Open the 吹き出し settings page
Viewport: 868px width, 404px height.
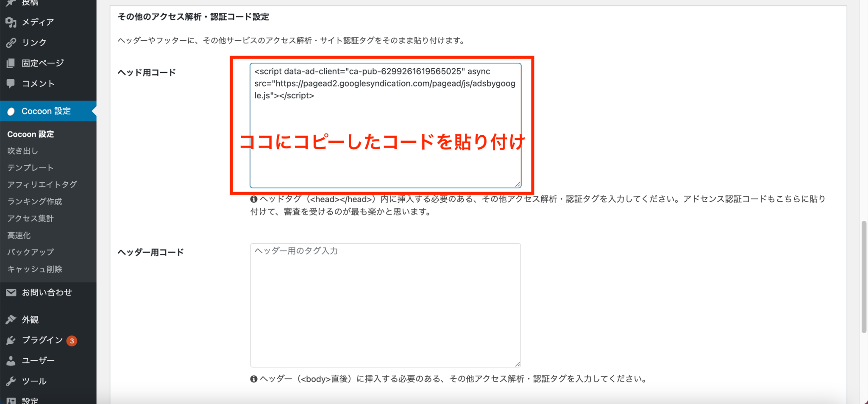pyautogui.click(x=22, y=150)
